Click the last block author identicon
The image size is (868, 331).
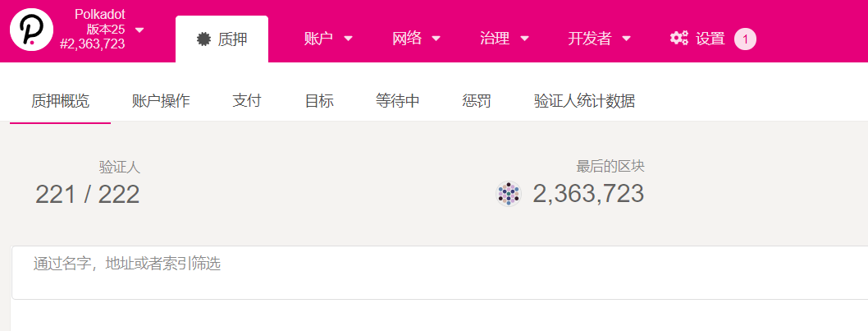pyautogui.click(x=508, y=194)
